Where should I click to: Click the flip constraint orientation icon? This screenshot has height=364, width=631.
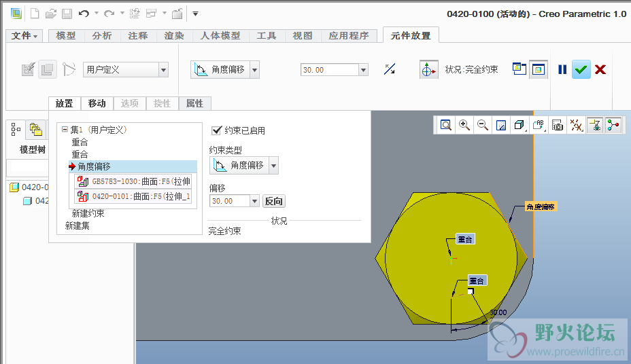coord(390,69)
